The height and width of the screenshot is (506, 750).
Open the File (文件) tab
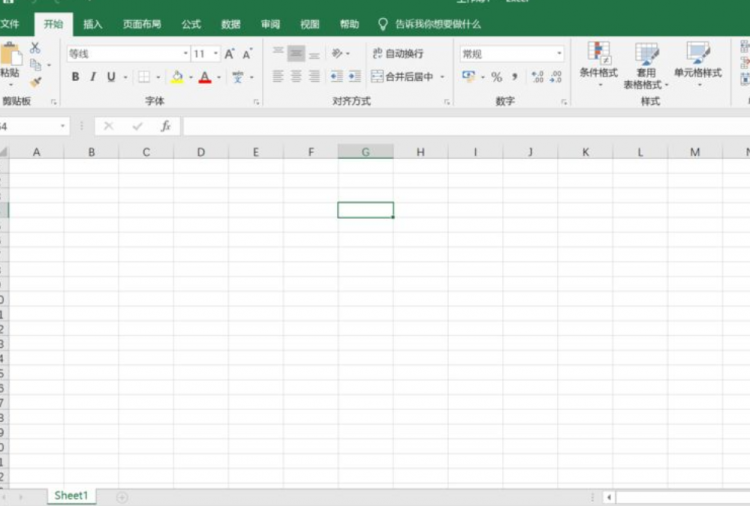point(10,24)
